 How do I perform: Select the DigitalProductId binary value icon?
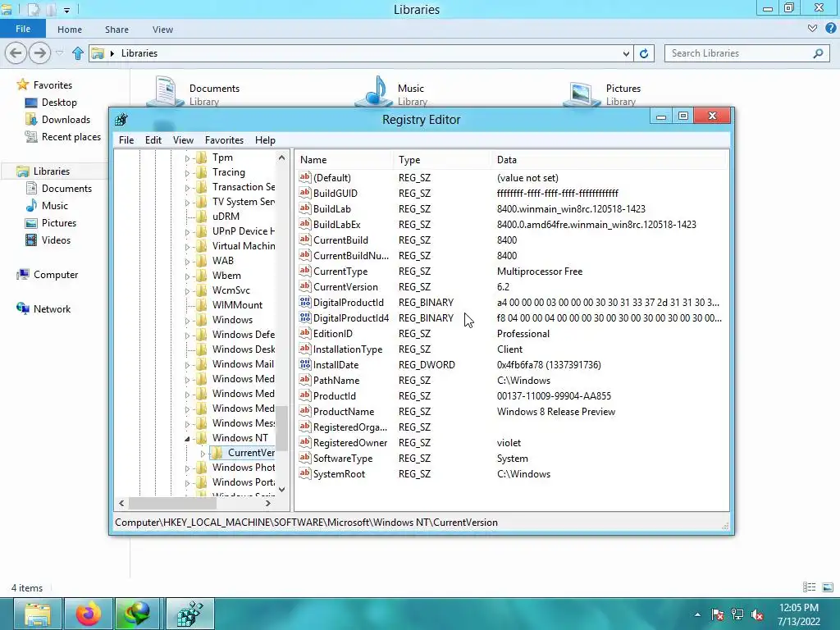(305, 302)
